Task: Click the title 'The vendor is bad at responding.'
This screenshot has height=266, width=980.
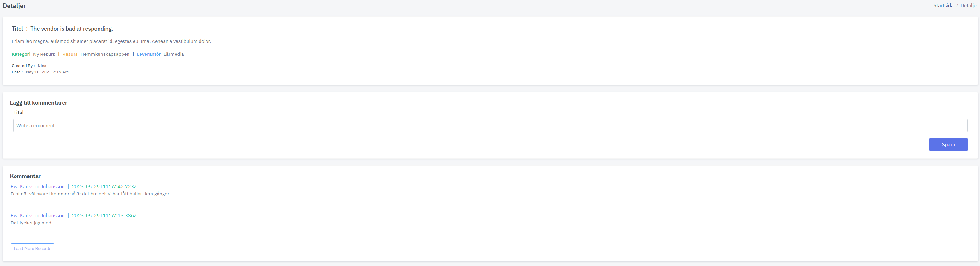Action: point(72,29)
